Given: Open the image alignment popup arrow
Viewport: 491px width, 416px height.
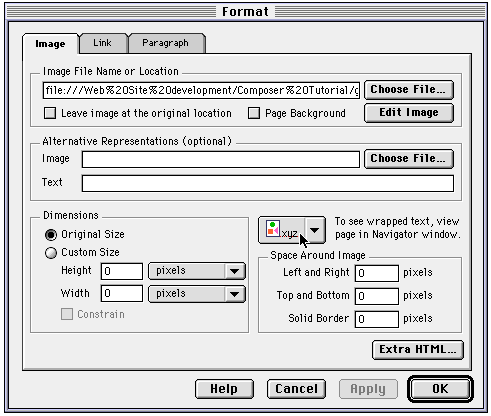Looking at the screenshot, I should coord(314,230).
